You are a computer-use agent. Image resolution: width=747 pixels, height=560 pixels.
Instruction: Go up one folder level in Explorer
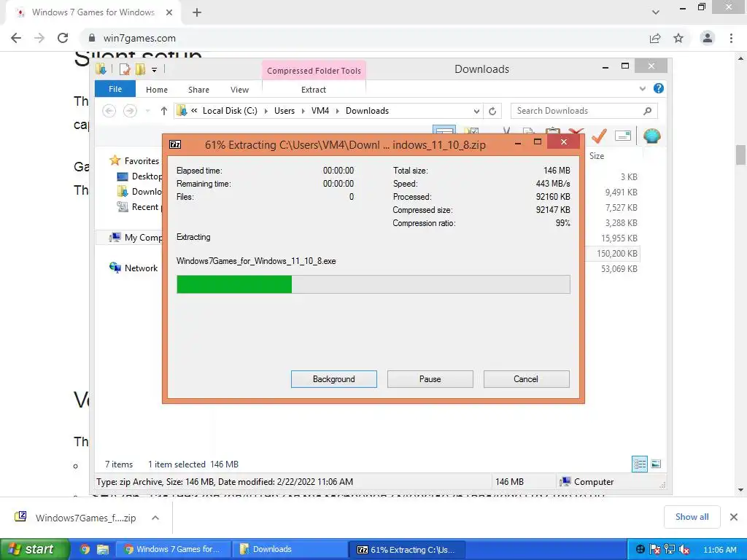[164, 111]
